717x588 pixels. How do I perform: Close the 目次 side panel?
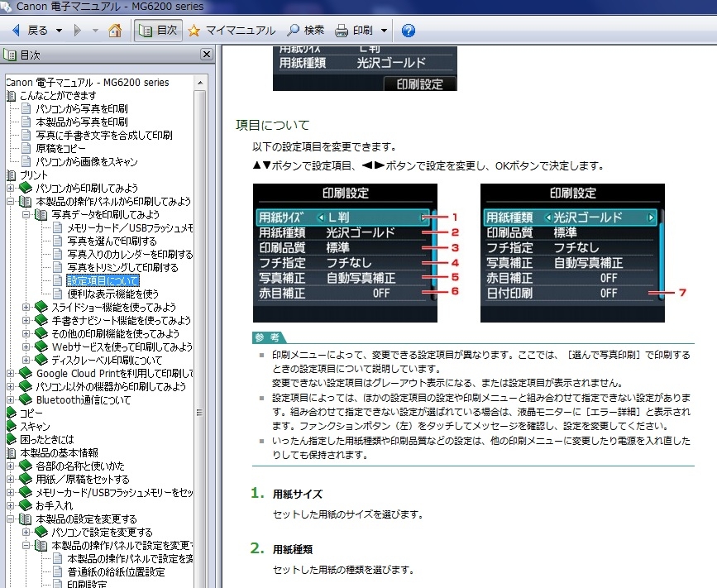tap(207, 55)
